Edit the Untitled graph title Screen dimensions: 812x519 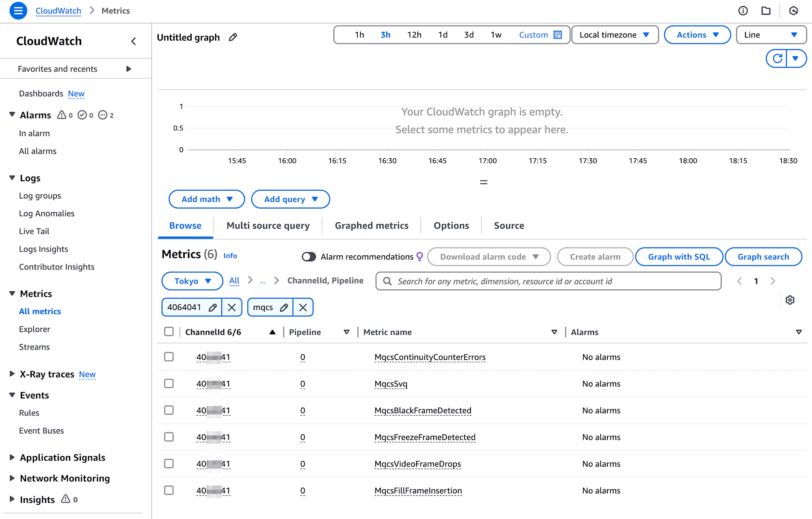tap(233, 37)
